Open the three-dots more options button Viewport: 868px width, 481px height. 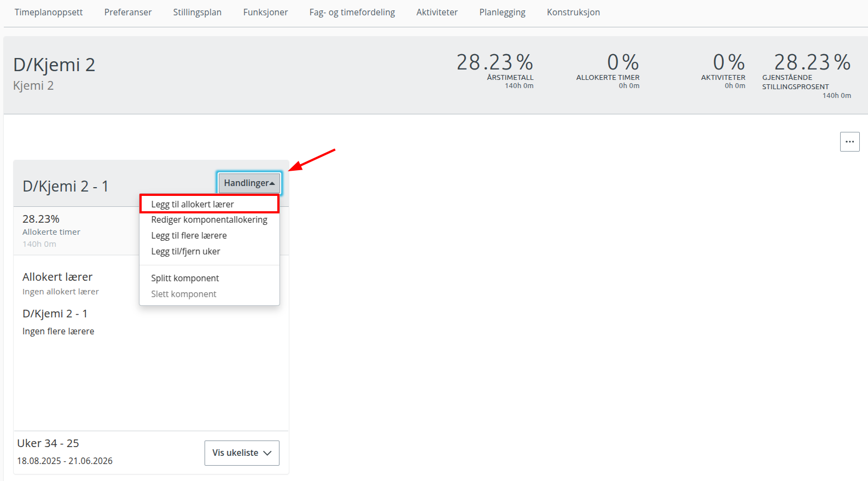tap(849, 142)
